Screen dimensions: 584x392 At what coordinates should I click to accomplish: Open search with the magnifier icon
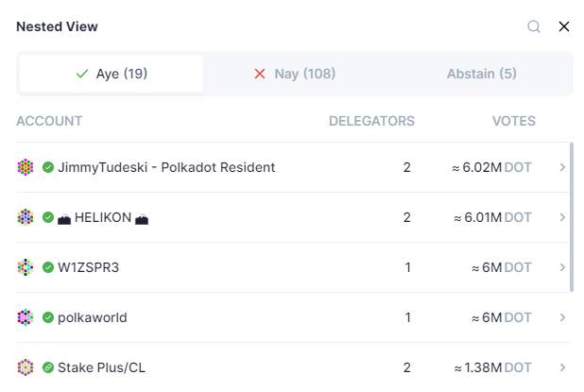pyautogui.click(x=534, y=26)
